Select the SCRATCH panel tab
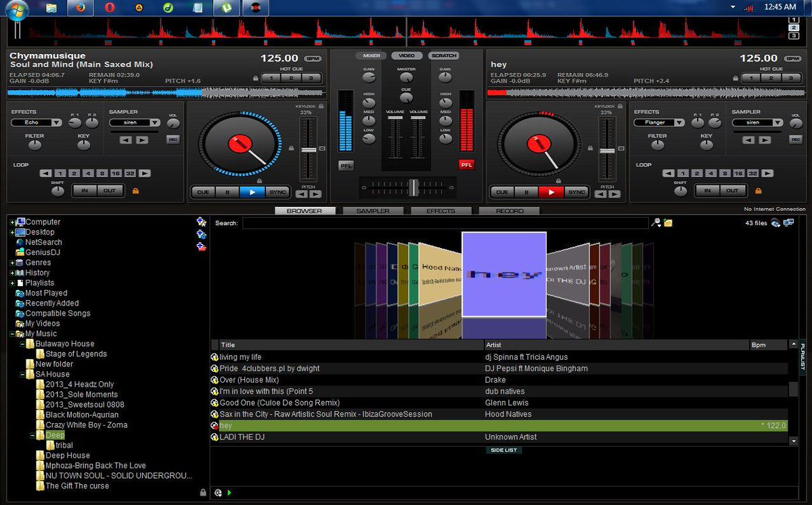The image size is (812, 505). click(x=444, y=55)
